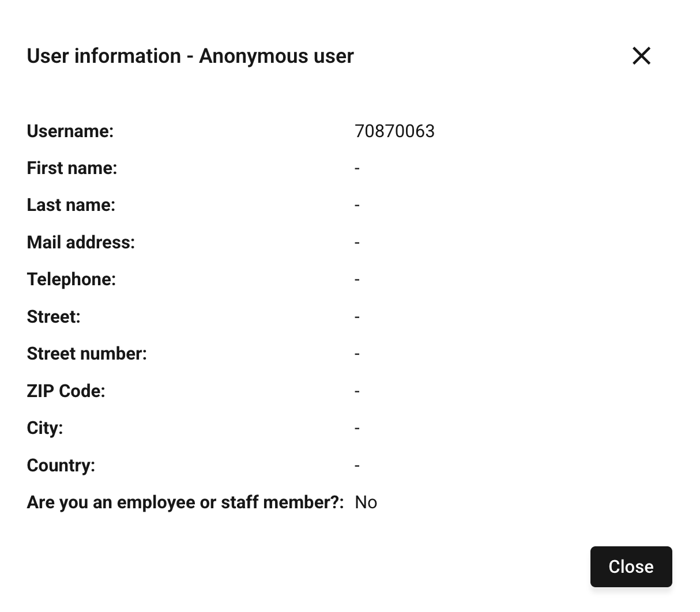Click the employee or staff member question
The image size is (700, 612).
pyautogui.click(x=185, y=503)
